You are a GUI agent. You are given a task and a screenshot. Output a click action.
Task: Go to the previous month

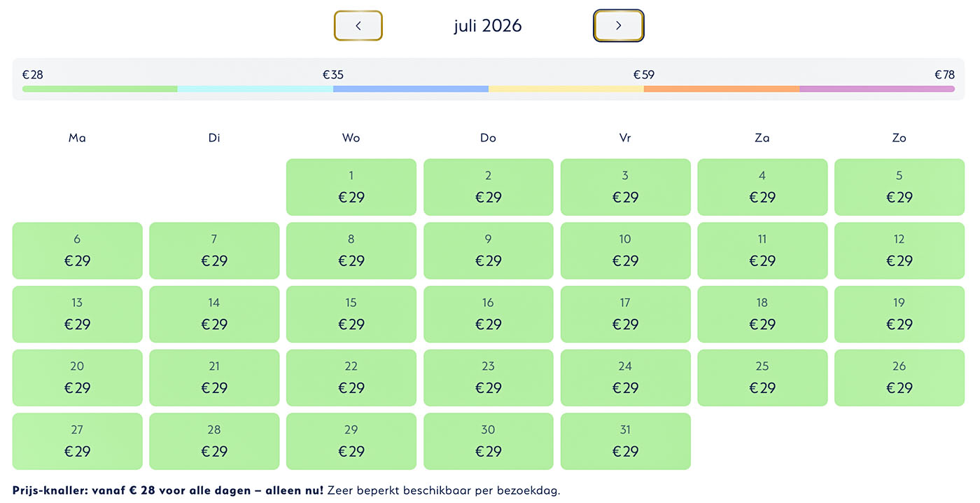pyautogui.click(x=358, y=26)
